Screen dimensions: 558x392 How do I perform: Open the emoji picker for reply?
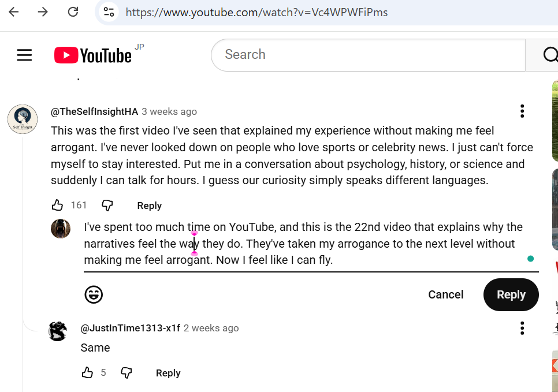click(94, 294)
